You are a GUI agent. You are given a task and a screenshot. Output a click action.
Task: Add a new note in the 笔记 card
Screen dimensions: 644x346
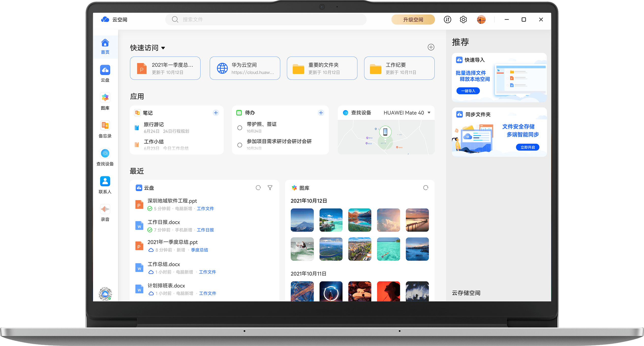point(216,113)
